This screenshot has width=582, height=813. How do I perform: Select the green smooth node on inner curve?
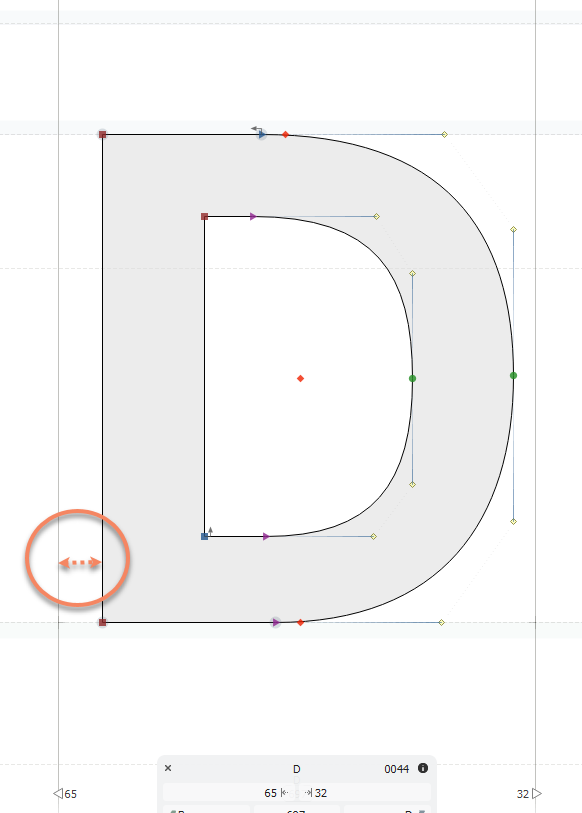tap(412, 379)
